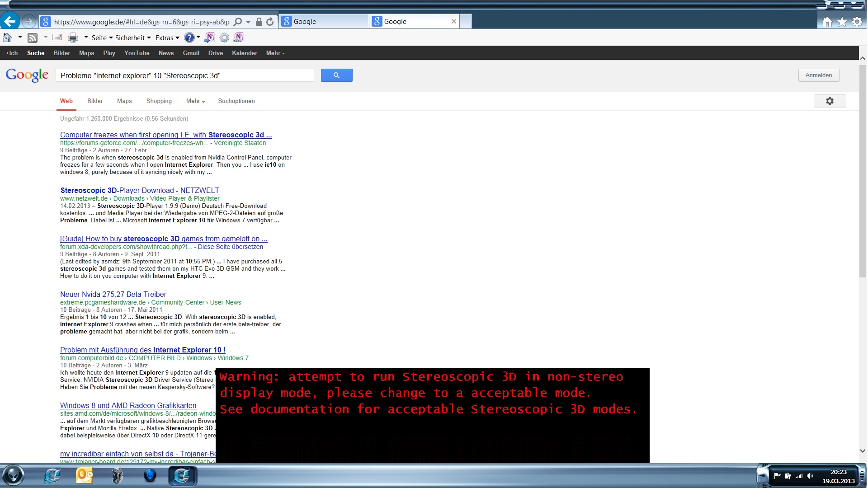Expand Mehr in the Google black bar
Image resolution: width=868 pixels, height=488 pixels.
[275, 53]
